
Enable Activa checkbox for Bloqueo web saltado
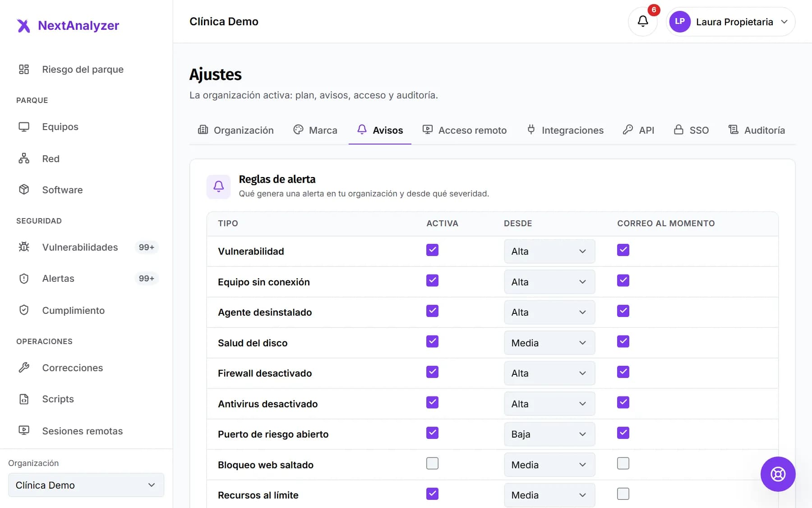pos(432,463)
